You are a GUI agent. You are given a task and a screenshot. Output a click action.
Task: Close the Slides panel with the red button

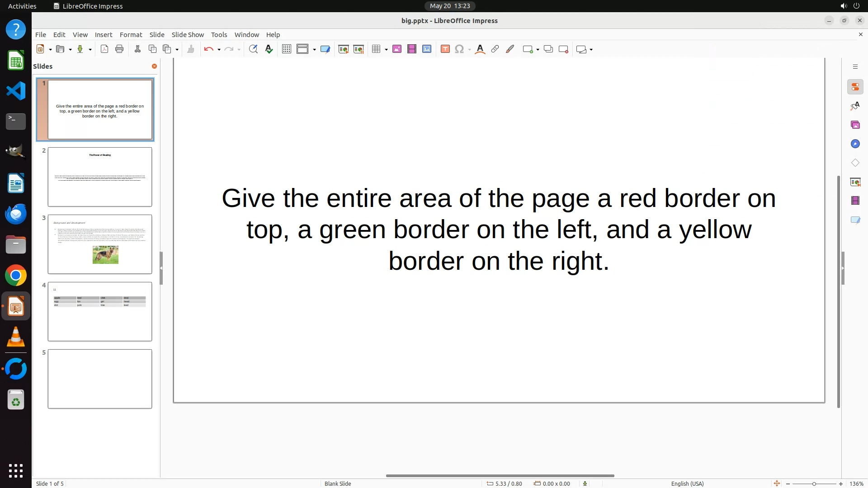pos(154,66)
